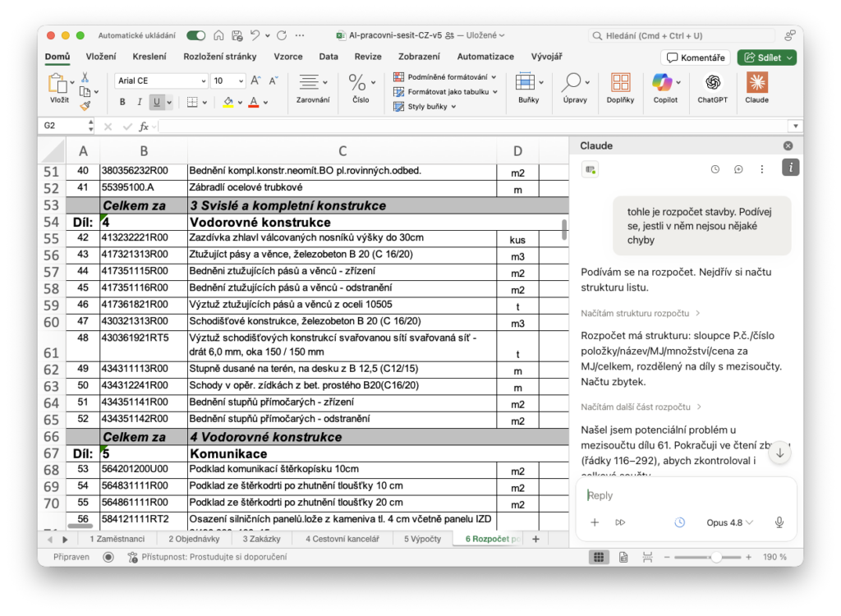This screenshot has width=841, height=616.
Task: Open the Arial CE font name dropdown
Action: tap(204, 81)
